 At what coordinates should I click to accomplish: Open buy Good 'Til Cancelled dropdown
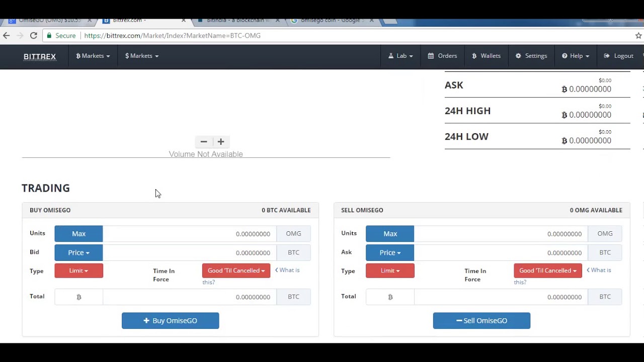[x=236, y=270]
